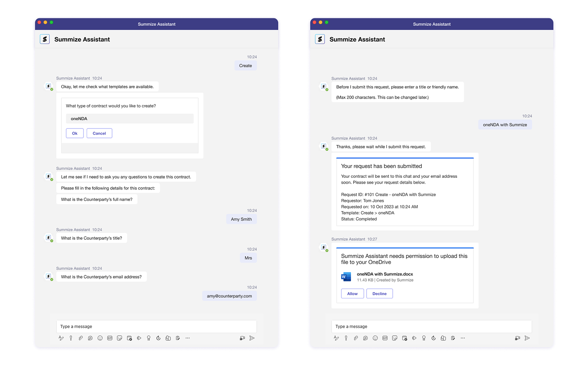Focus the message box in the left window
The width and height of the screenshot is (588, 367).
[x=156, y=326]
